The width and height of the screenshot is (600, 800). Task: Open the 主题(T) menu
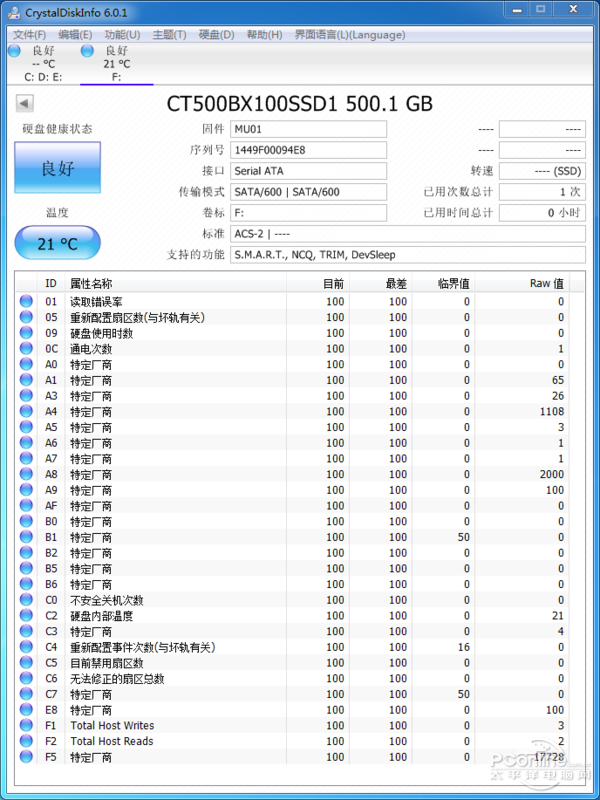pos(169,35)
